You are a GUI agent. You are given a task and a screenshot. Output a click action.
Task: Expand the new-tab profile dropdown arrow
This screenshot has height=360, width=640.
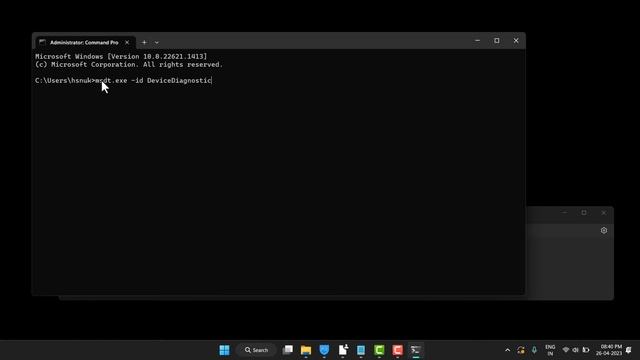tap(157, 42)
